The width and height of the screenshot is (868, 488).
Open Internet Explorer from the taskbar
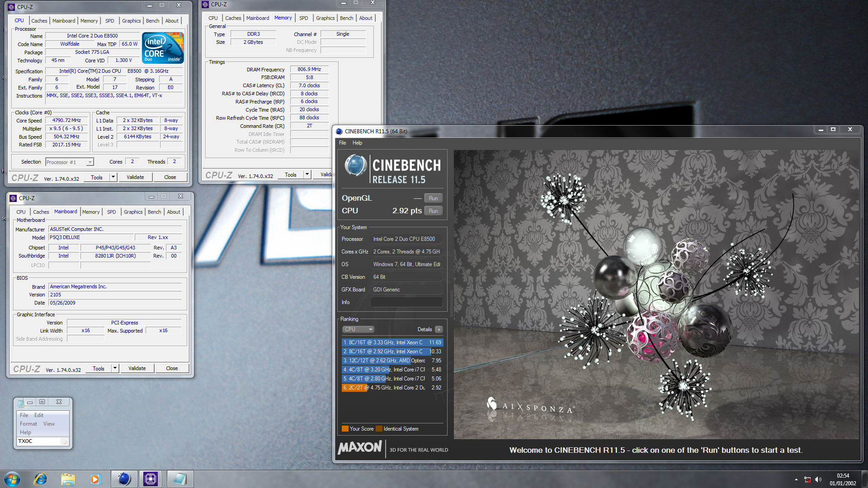(x=41, y=479)
